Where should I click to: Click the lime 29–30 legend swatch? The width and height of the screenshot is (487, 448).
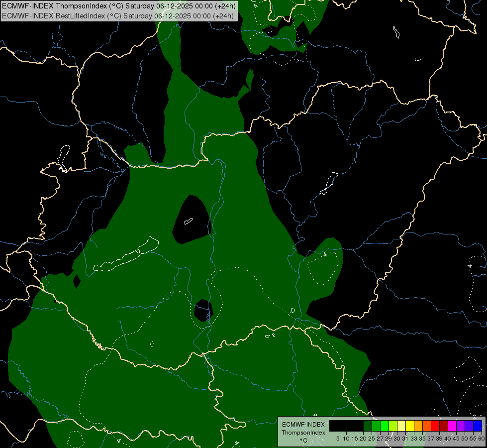pos(393,426)
